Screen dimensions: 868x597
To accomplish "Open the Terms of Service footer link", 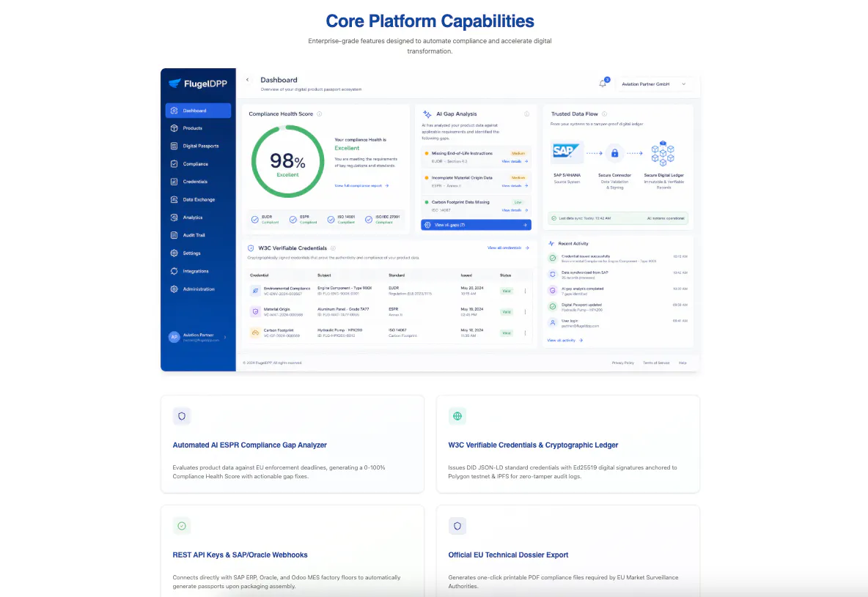I will [656, 363].
